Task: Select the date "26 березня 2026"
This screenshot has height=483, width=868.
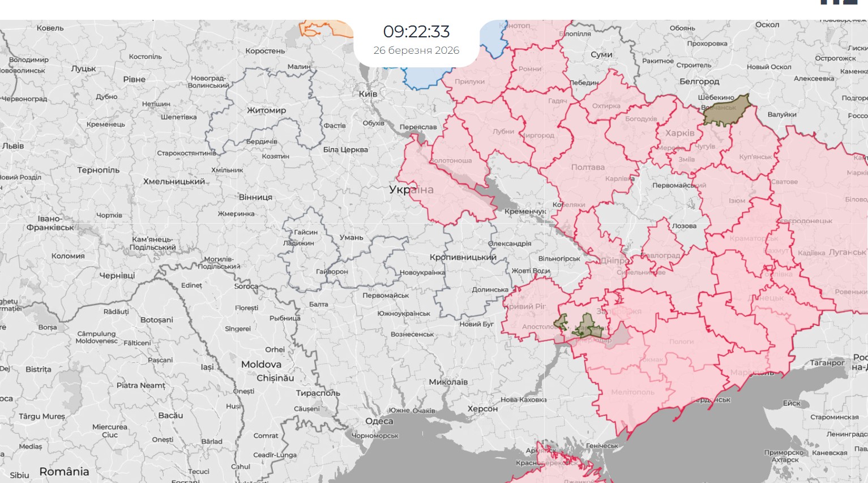Action: pyautogui.click(x=416, y=50)
